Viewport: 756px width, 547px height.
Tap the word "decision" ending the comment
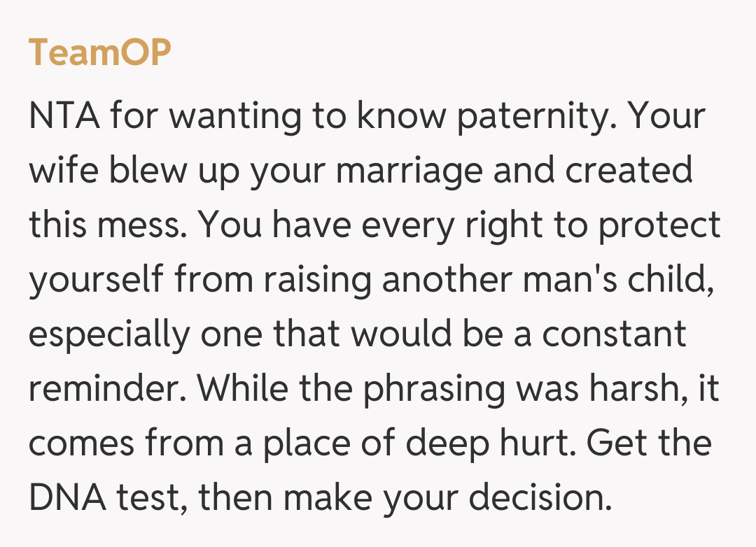pyautogui.click(x=535, y=498)
